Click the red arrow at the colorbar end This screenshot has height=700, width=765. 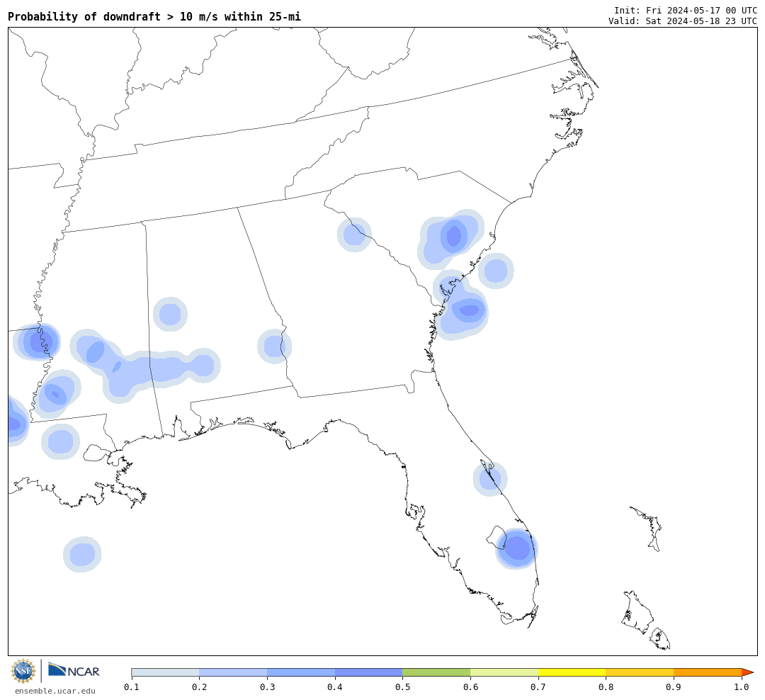747,672
